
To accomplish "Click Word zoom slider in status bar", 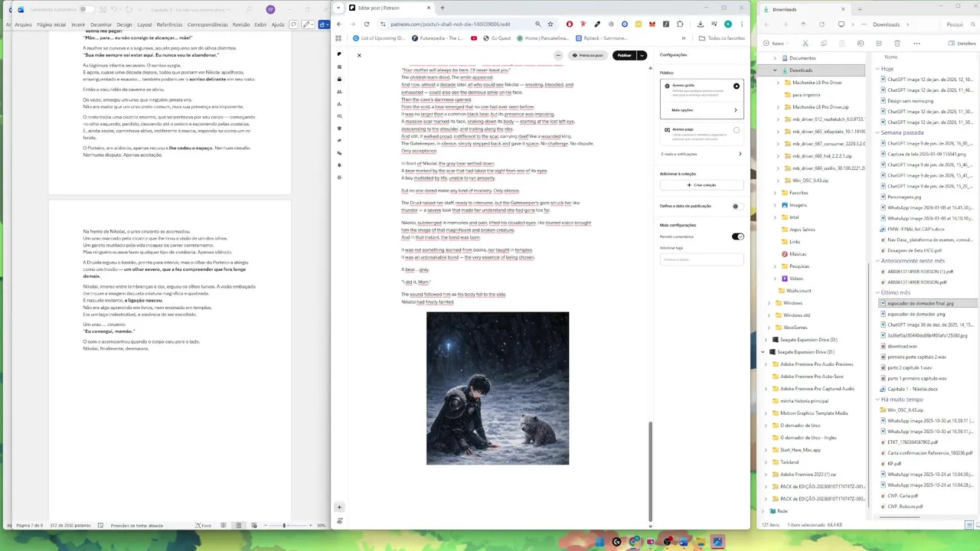I will tap(284, 525).
